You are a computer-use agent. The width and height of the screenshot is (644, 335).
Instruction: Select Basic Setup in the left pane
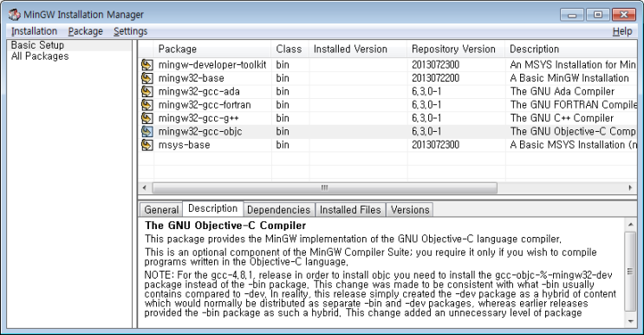[37, 45]
